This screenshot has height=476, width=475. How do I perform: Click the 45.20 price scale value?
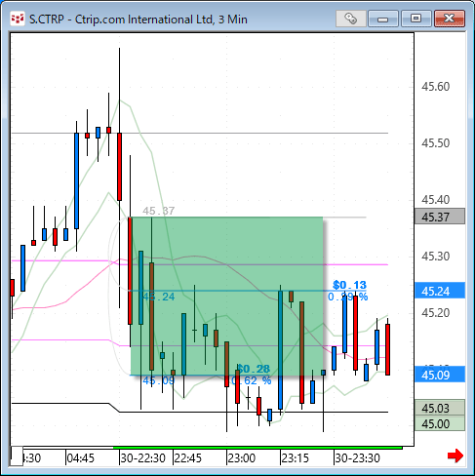pos(435,313)
